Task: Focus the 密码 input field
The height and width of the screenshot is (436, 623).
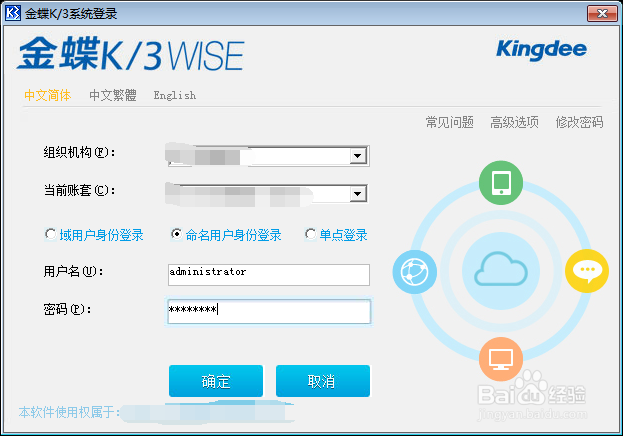Action: coord(269,312)
